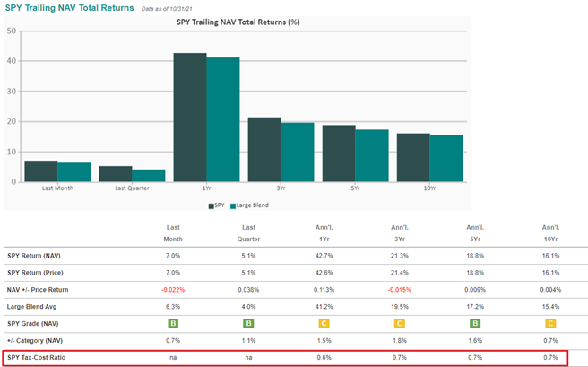This screenshot has height=367, width=588.
Task: Click the 10Yr SPY grade C badge
Action: [x=550, y=323]
